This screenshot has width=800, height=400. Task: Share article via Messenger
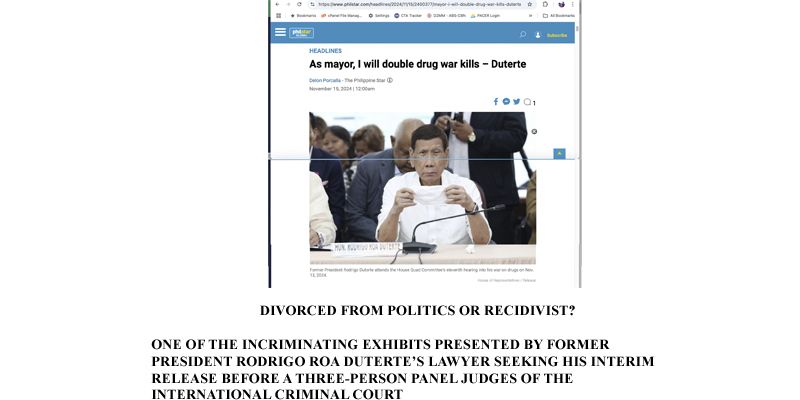506,102
